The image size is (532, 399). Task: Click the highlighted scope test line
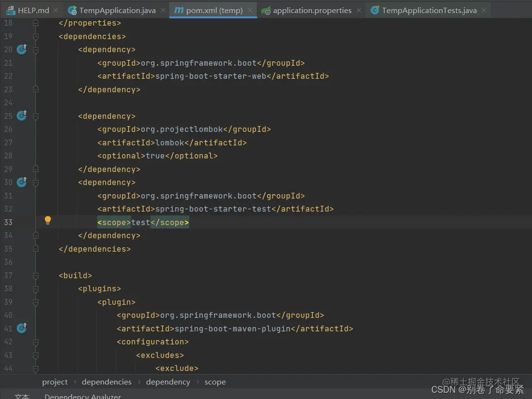[x=143, y=222]
